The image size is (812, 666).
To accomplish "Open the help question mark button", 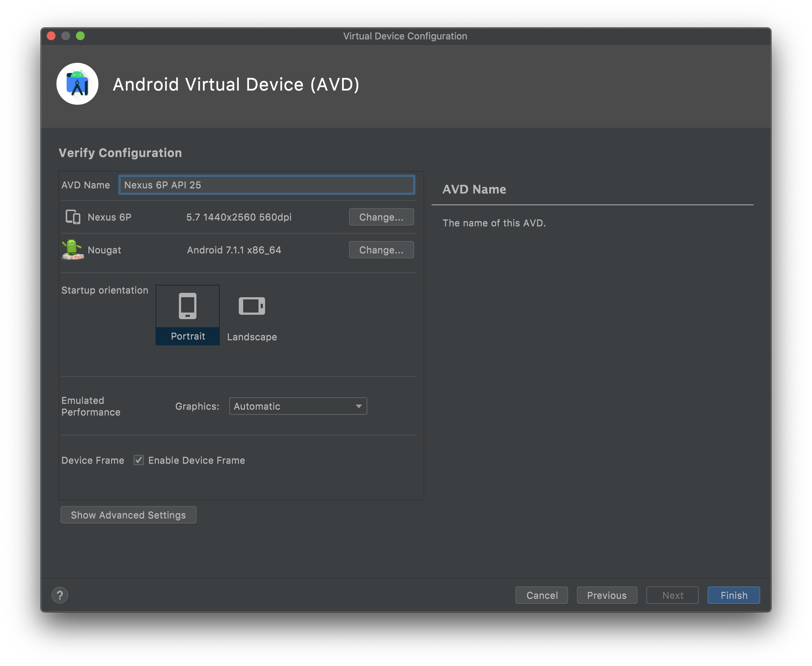I will click(x=60, y=596).
